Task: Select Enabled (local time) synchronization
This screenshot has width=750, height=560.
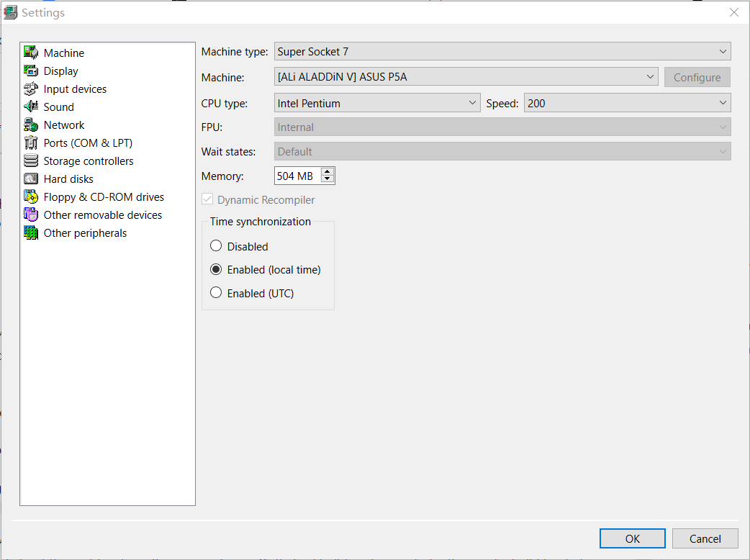Action: tap(217, 269)
